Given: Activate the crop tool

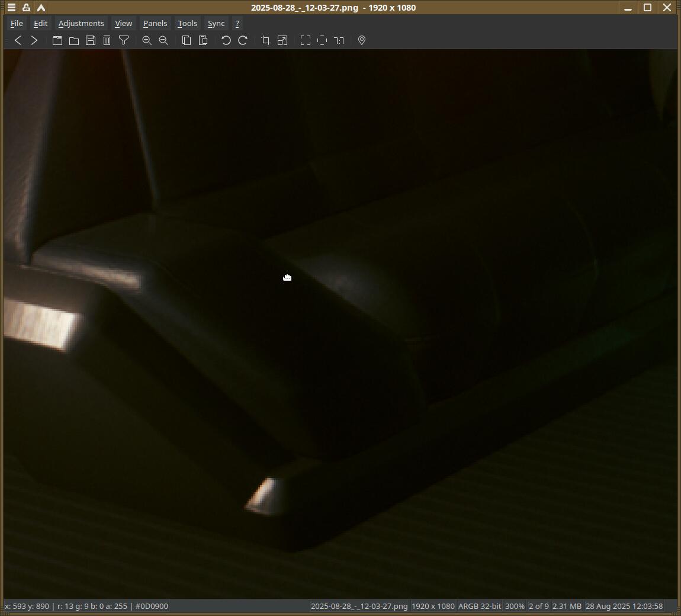Looking at the screenshot, I should [x=266, y=40].
